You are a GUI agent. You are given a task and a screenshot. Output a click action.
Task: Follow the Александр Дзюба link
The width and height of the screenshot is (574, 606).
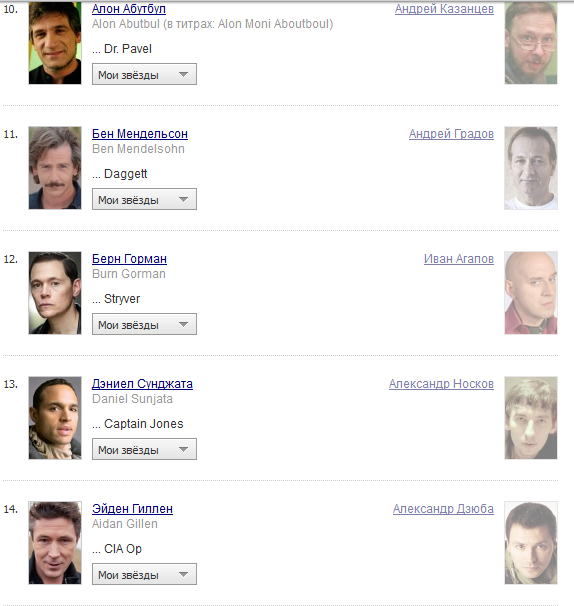(443, 509)
